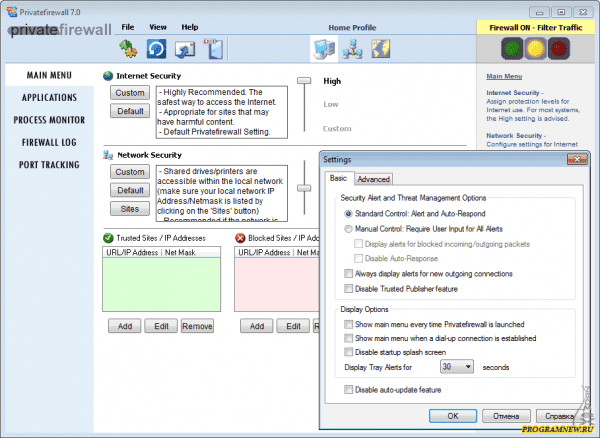Switch to the Basic settings tab
Image resolution: width=600 pixels, height=438 pixels.
pyautogui.click(x=338, y=178)
